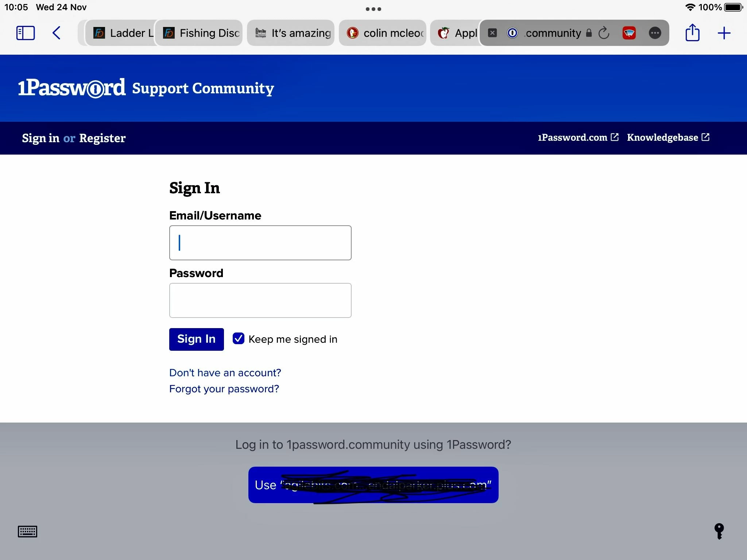Screen dimensions: 747x560
Task: Open the Knowledgebase external link
Action: 668,137
